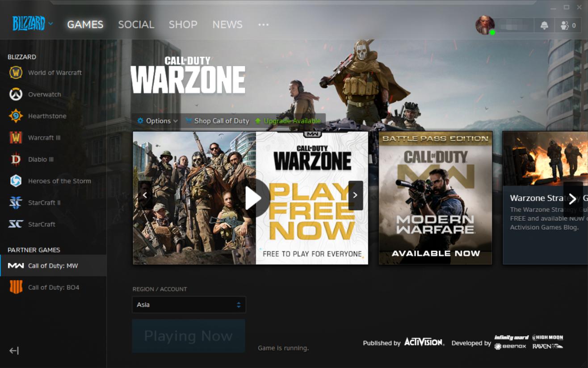The height and width of the screenshot is (368, 588).
Task: Select the Overwatch icon
Action: (16, 94)
